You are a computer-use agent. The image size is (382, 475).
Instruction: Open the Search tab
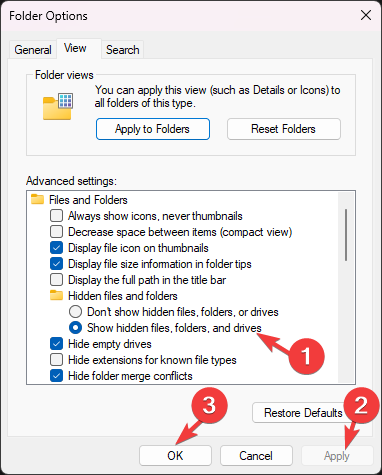(x=122, y=50)
